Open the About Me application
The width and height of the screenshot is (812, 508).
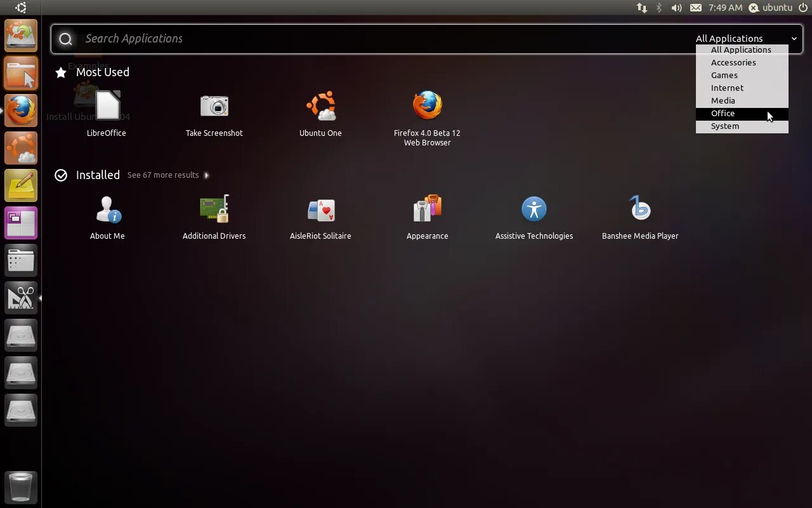pos(107,217)
